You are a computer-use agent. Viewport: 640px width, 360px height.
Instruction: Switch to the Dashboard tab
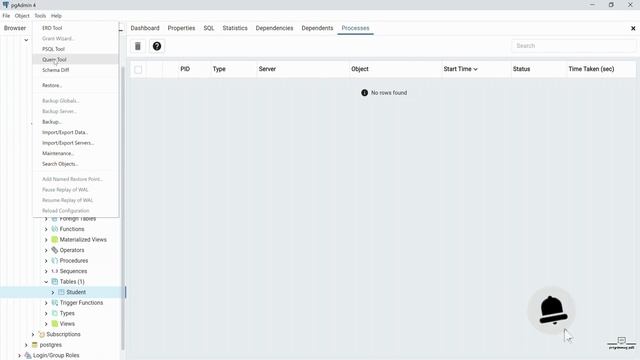(145, 28)
